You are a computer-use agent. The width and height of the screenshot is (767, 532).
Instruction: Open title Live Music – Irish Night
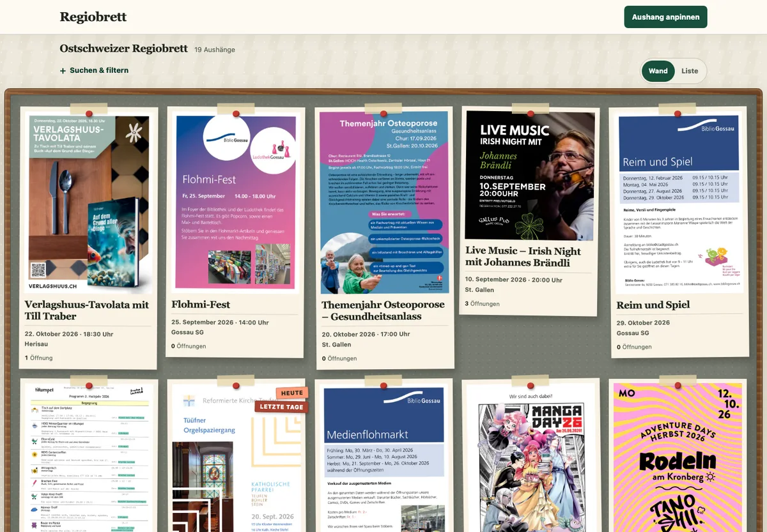click(x=523, y=256)
